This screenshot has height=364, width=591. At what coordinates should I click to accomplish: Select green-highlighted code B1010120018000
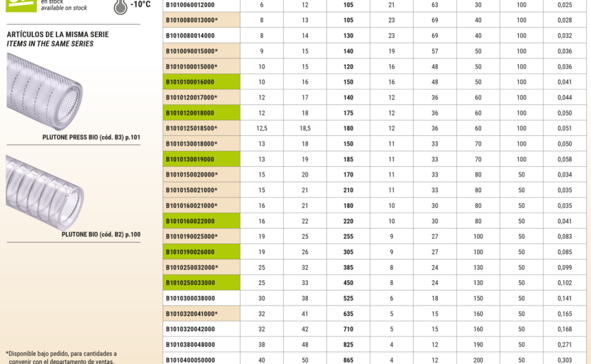190,113
